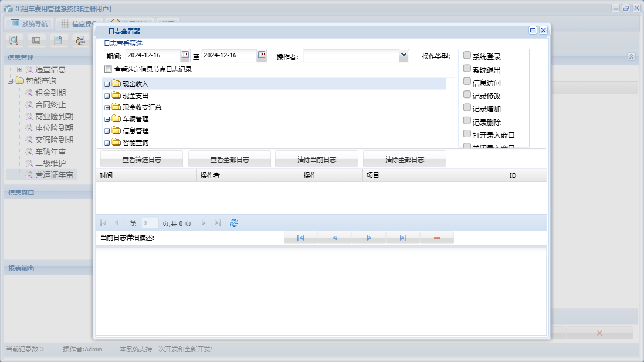Image resolution: width=644 pixels, height=362 pixels.
Task: Click the page number input field
Action: pos(150,223)
